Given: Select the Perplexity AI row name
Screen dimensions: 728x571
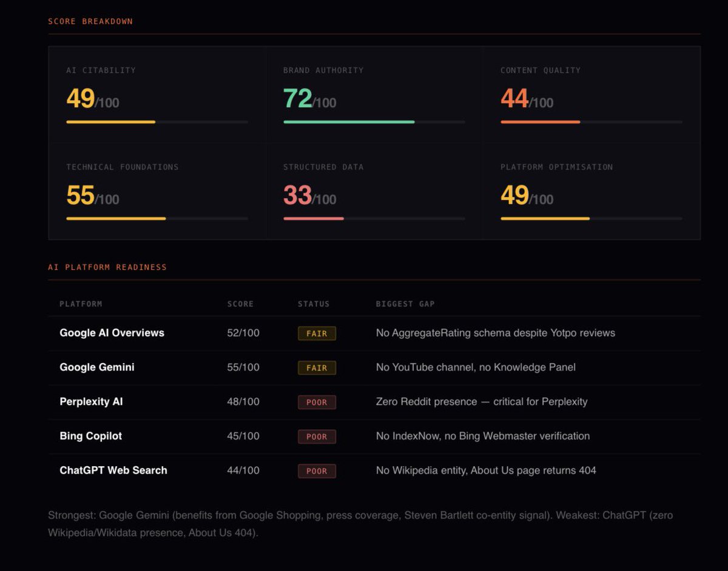Looking at the screenshot, I should click(x=91, y=401).
